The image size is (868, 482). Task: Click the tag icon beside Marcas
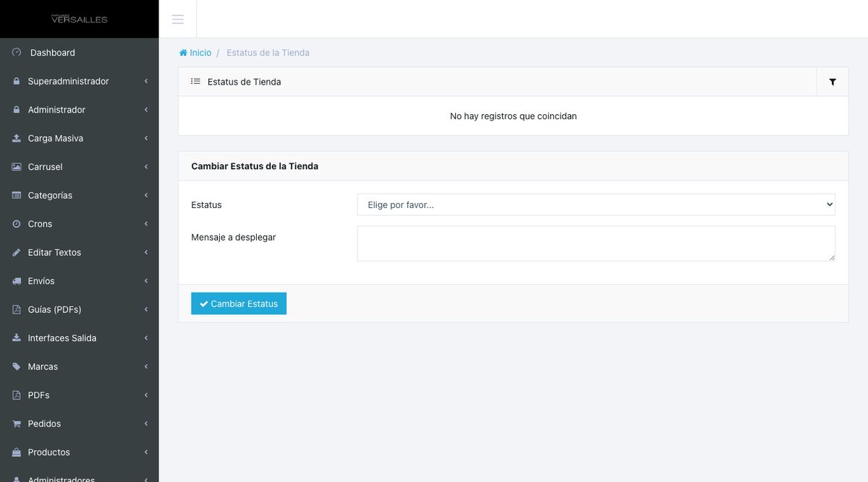(x=17, y=366)
